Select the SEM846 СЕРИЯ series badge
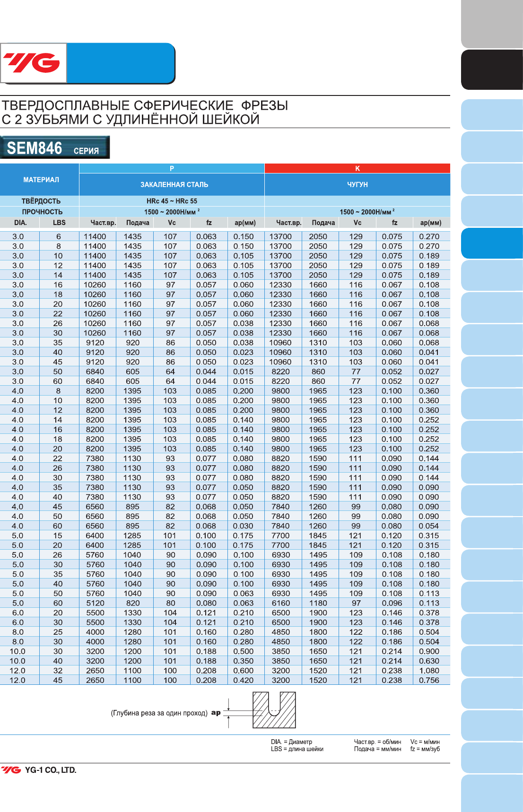 pyautogui.click(x=55, y=147)
